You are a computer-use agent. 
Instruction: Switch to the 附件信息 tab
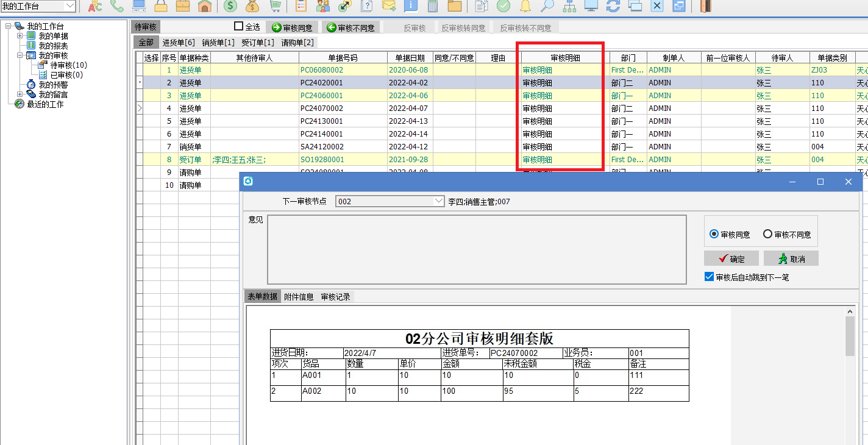pos(299,297)
